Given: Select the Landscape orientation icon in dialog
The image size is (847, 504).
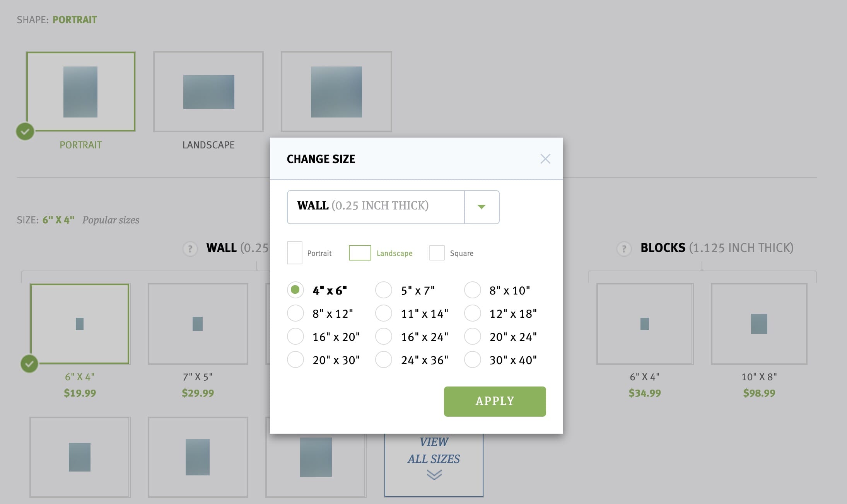Looking at the screenshot, I should 360,253.
